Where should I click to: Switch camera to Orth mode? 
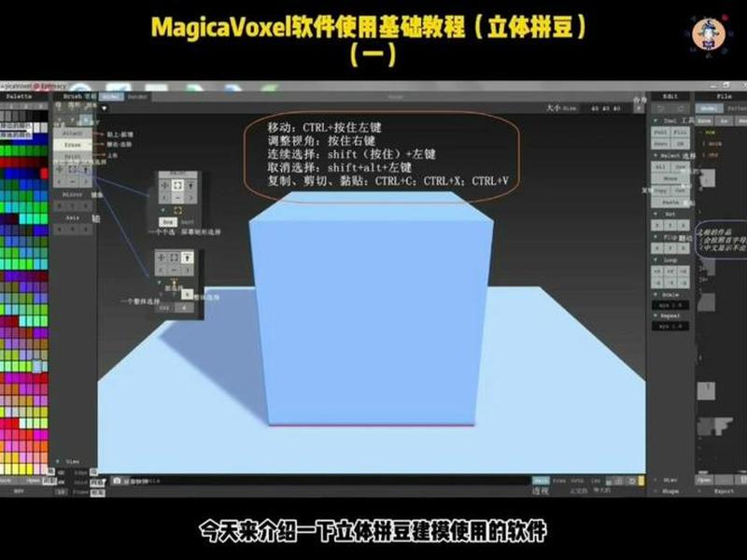click(x=577, y=481)
